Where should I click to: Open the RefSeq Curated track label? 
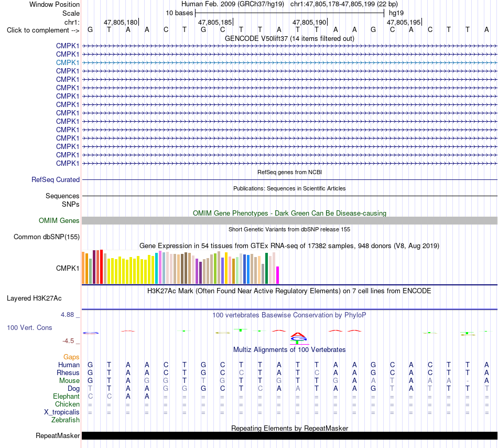(56, 179)
